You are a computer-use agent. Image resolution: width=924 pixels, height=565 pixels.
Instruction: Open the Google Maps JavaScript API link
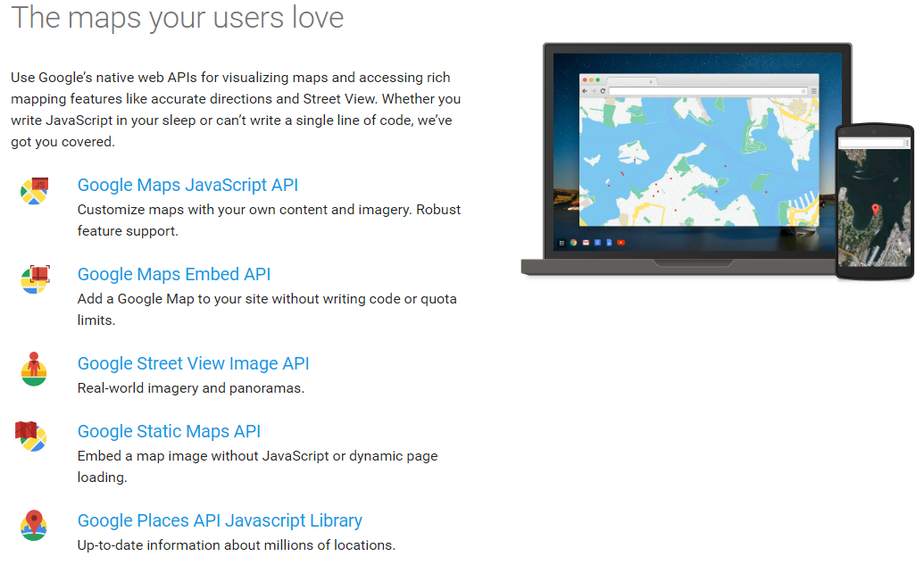click(x=187, y=185)
